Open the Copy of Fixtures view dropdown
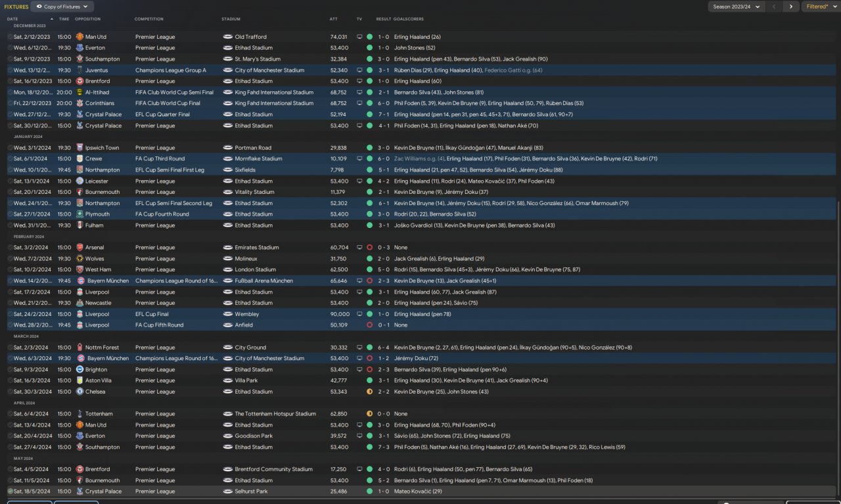 [x=62, y=7]
